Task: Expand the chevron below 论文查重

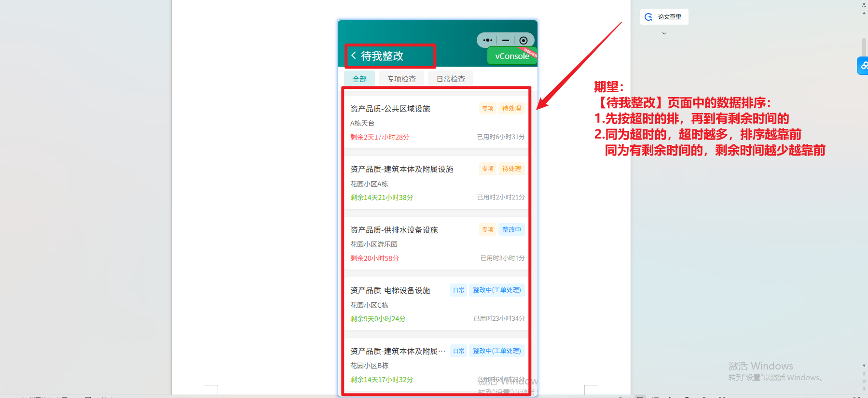Action: pos(664,33)
